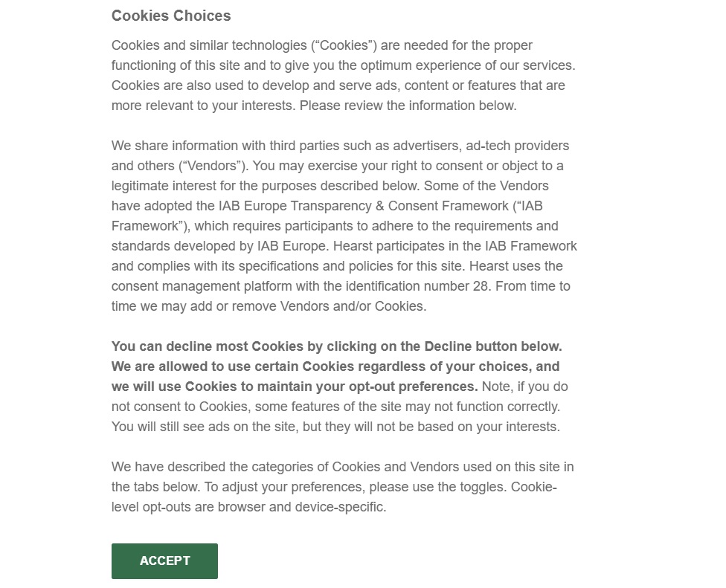Select the Cookies Choices heading
The image size is (726, 588).
coord(170,16)
